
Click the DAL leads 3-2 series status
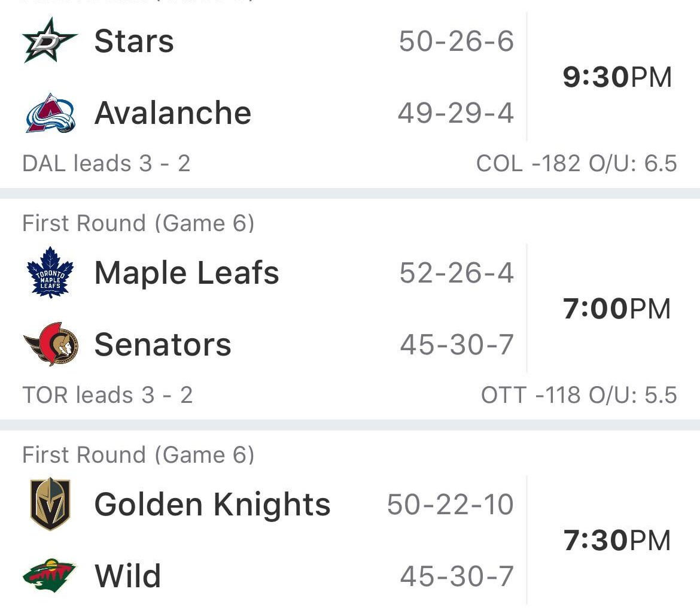[105, 162]
